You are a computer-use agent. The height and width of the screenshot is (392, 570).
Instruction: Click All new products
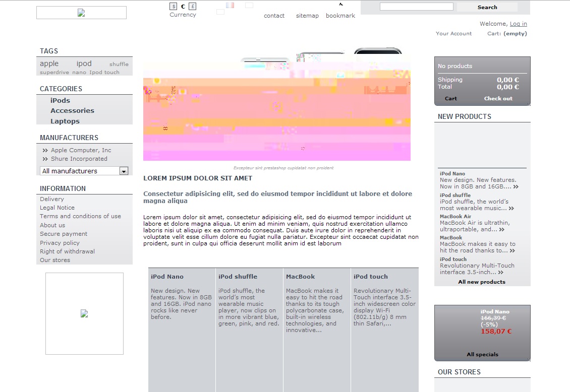[x=482, y=282]
